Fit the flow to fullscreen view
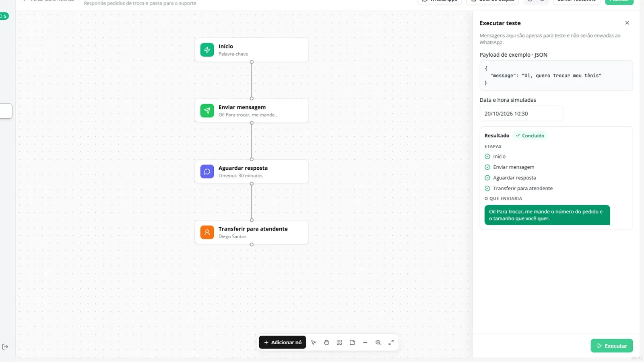 coord(391,342)
